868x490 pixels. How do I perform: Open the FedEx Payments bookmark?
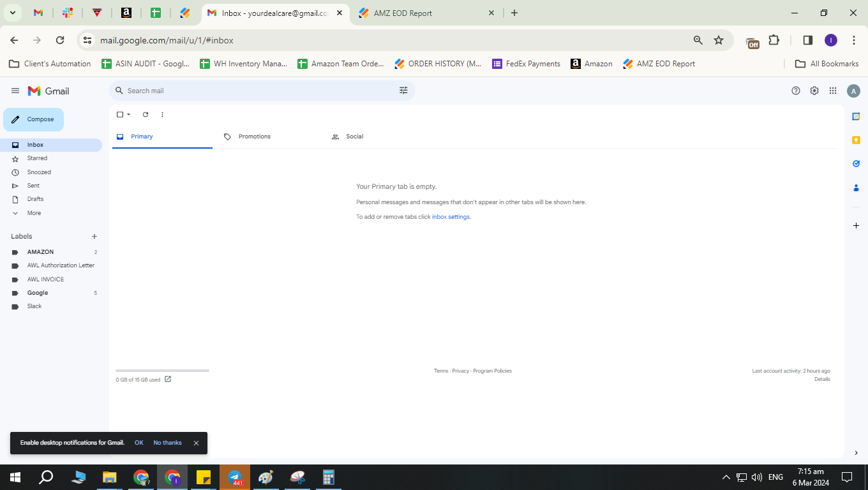(x=527, y=64)
